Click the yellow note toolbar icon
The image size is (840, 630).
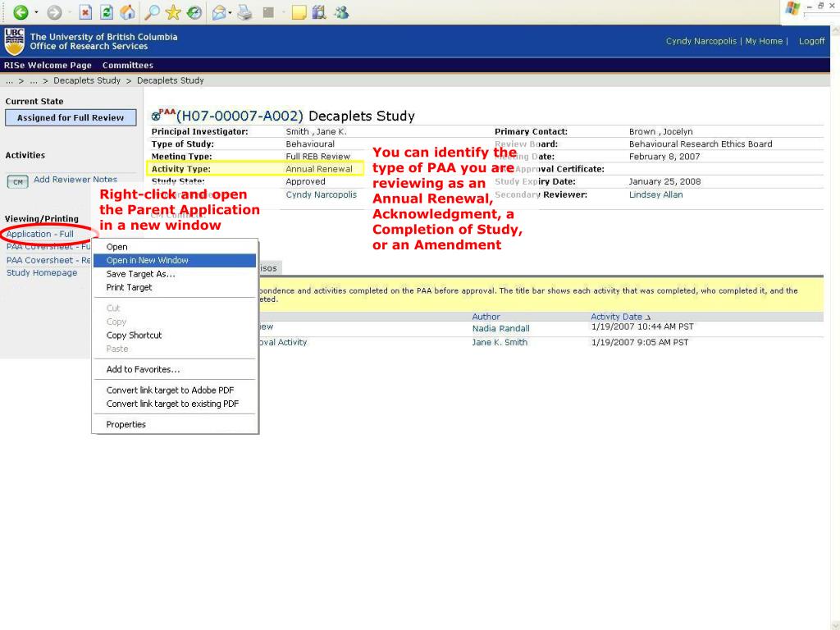[299, 11]
